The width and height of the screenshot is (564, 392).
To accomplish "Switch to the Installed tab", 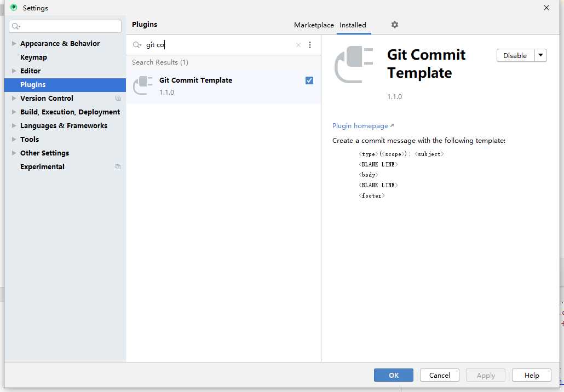I will pyautogui.click(x=353, y=25).
